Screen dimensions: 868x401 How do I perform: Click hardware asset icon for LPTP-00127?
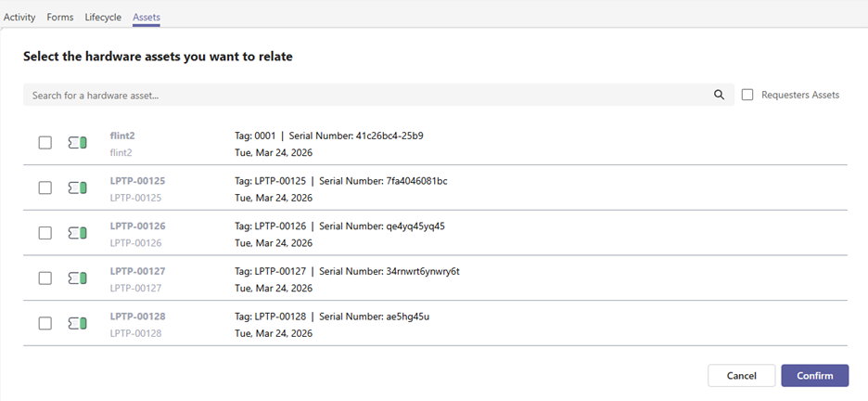tap(78, 278)
